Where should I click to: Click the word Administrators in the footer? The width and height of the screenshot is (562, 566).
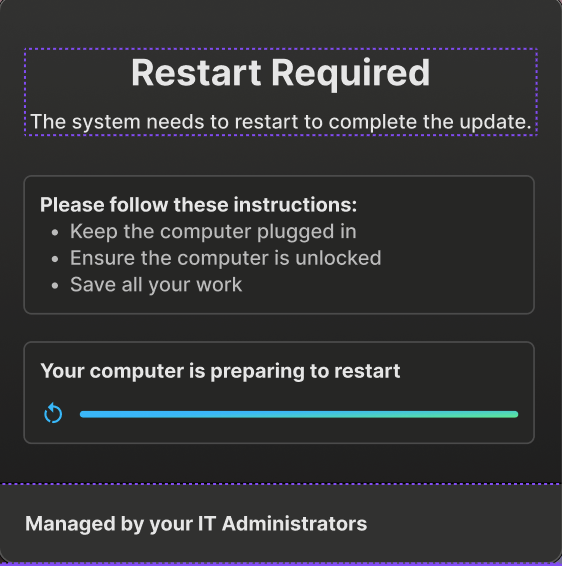pos(294,523)
